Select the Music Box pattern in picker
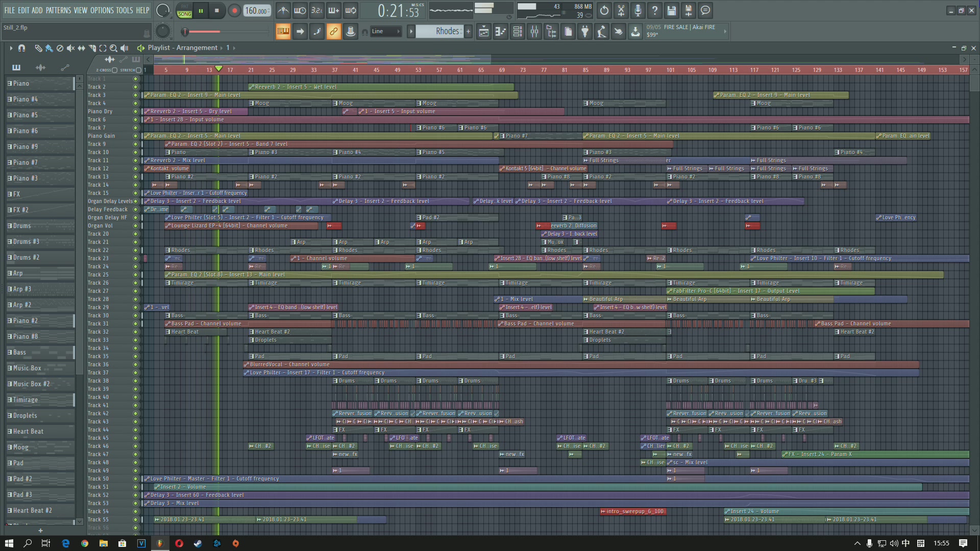Image resolution: width=980 pixels, height=551 pixels. 40,368
